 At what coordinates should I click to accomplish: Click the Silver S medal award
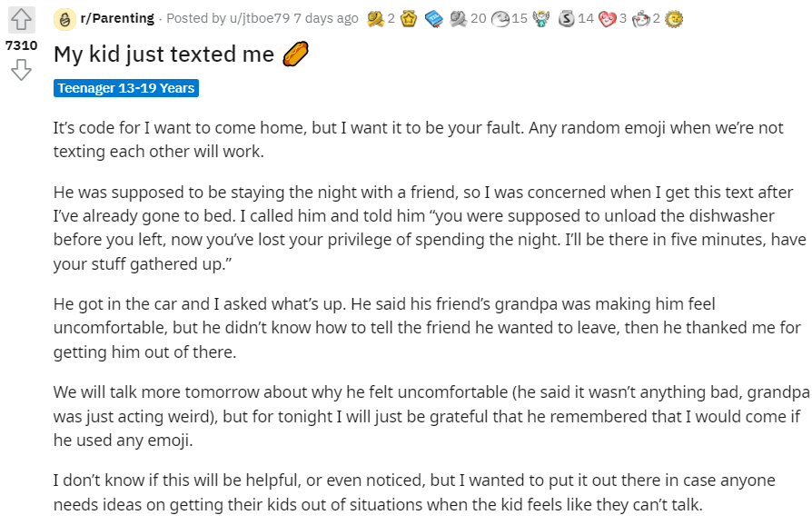click(x=567, y=19)
